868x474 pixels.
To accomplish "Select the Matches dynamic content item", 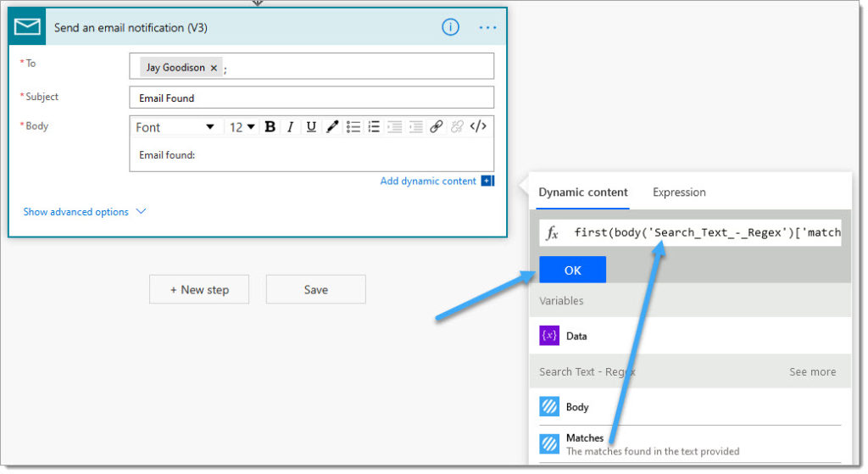I will 690,444.
